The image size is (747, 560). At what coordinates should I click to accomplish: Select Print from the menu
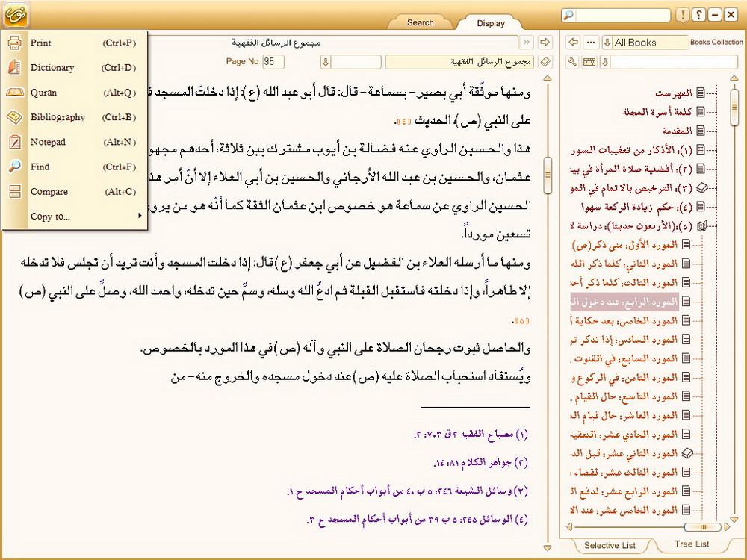74,43
